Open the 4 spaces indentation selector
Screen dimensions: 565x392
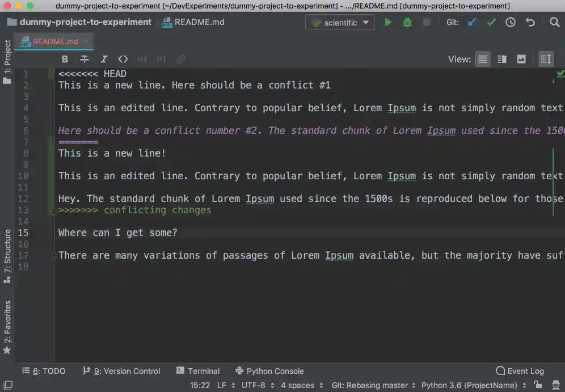(x=297, y=385)
